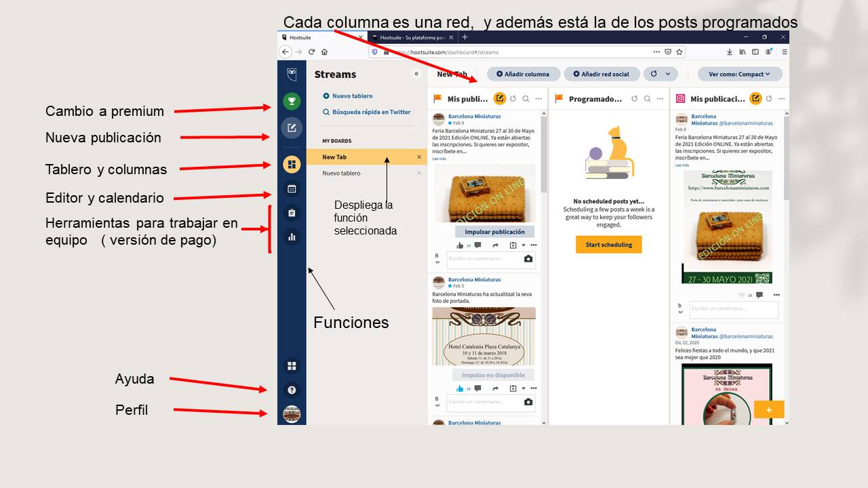Viewport: 868px width, 488px height.
Task: Click the Impulso no disponible button
Action: click(x=493, y=375)
